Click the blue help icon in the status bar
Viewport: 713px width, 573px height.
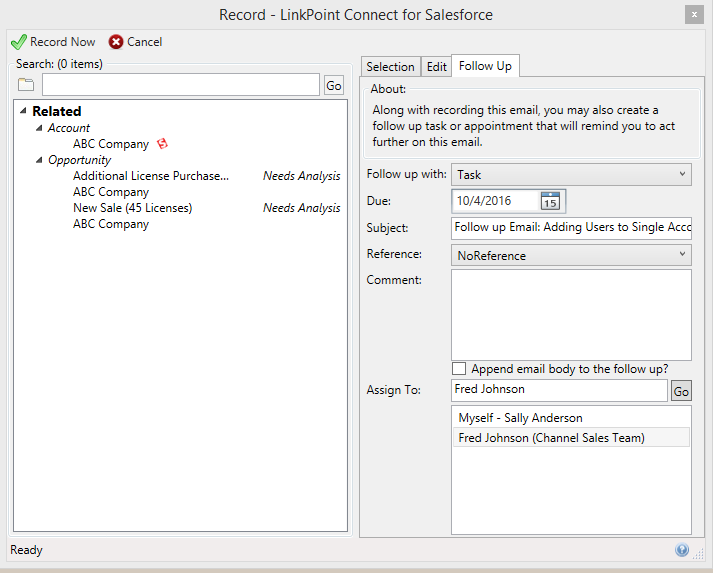[x=682, y=550]
